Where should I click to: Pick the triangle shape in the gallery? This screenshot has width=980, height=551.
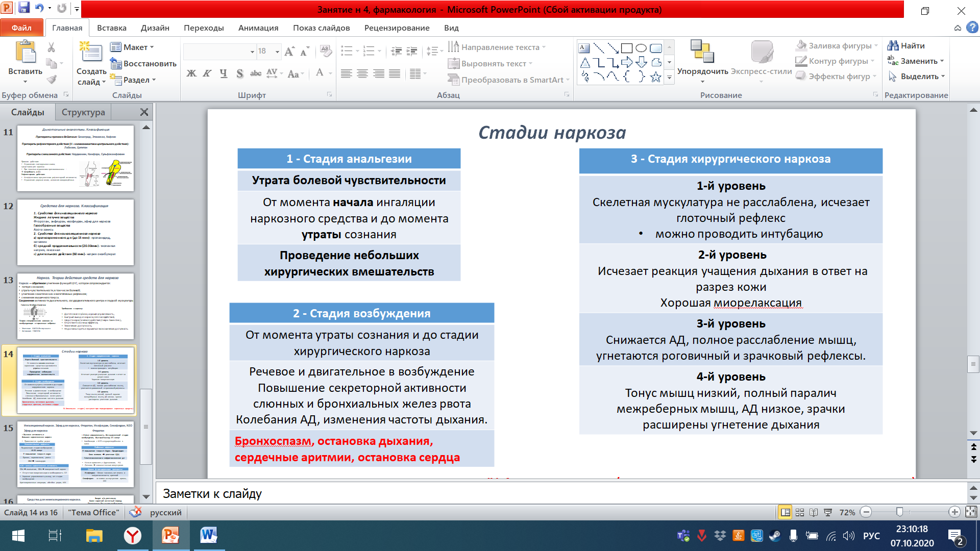pyautogui.click(x=585, y=63)
